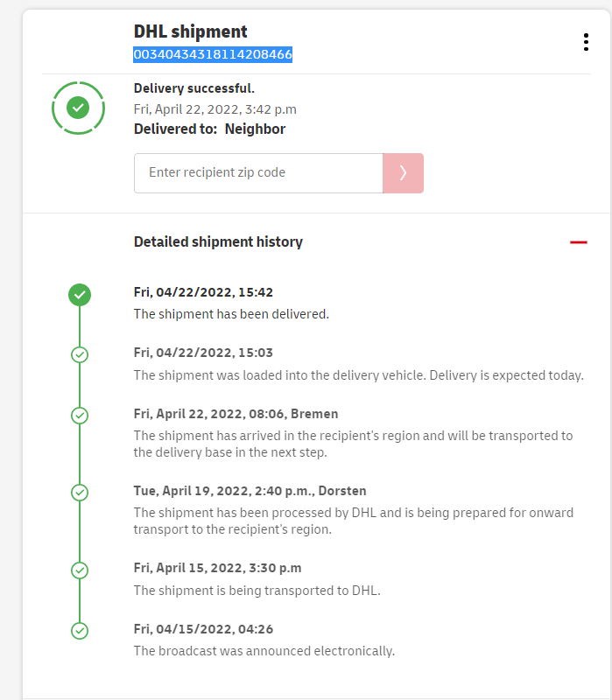Click the Detailed shipment history heading

[218, 242]
